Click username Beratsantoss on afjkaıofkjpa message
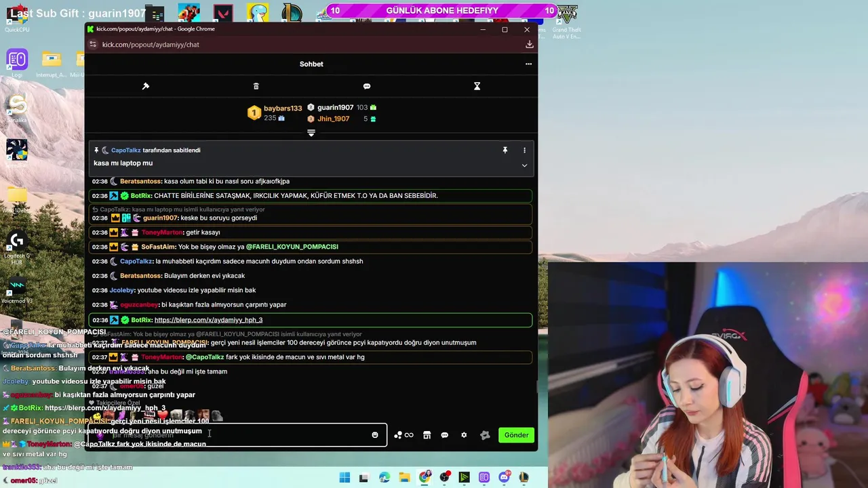Image resolution: width=868 pixels, height=488 pixels. pos(140,181)
